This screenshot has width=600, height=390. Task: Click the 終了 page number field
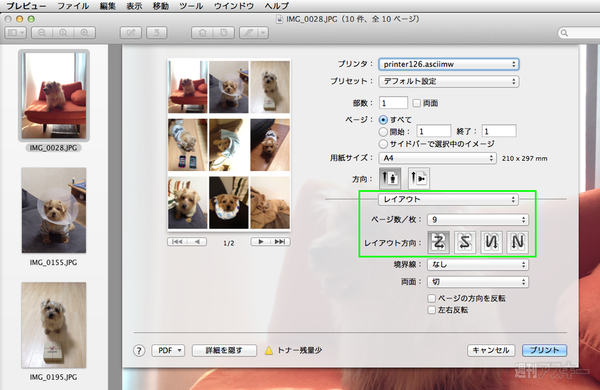point(499,132)
